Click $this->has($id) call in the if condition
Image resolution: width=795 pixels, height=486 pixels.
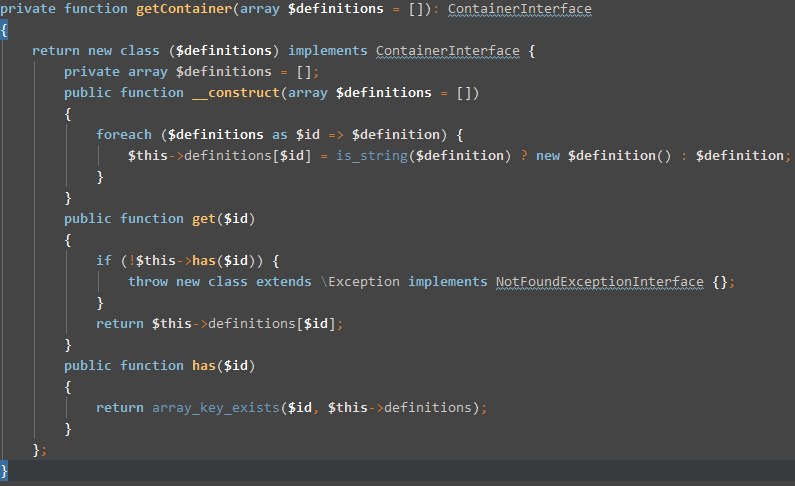point(196,261)
